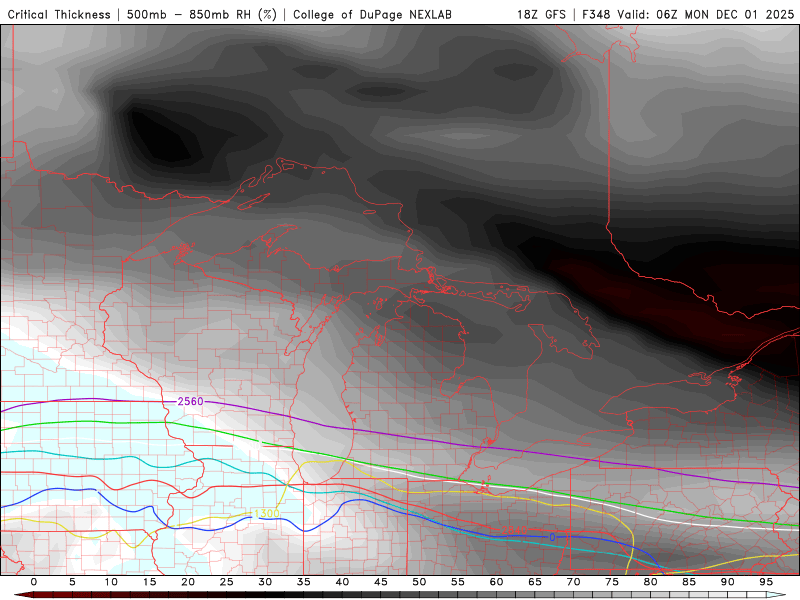Select the yellow "1300" contour label
Image resolution: width=800 pixels, height=600 pixels.
coord(266,513)
